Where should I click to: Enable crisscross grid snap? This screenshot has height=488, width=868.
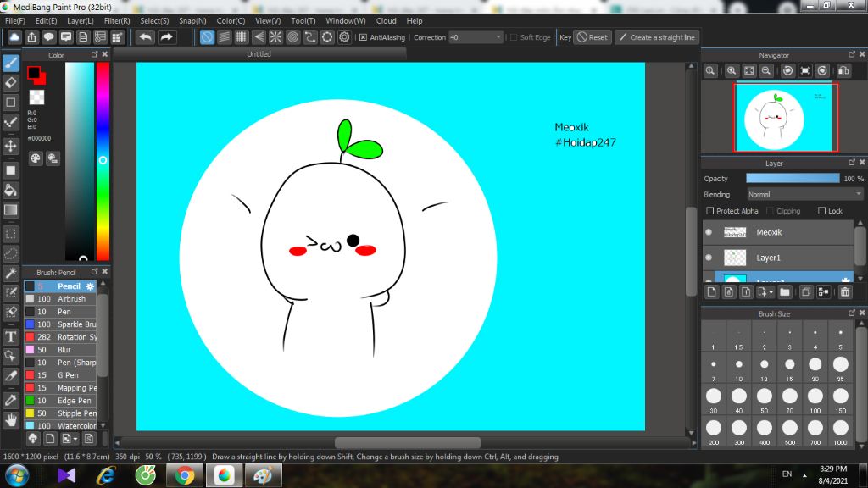pos(242,37)
